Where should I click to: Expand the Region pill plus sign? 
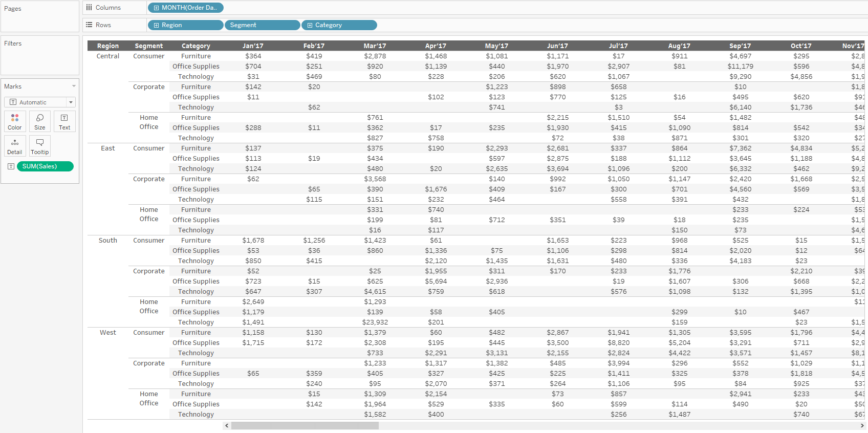156,25
